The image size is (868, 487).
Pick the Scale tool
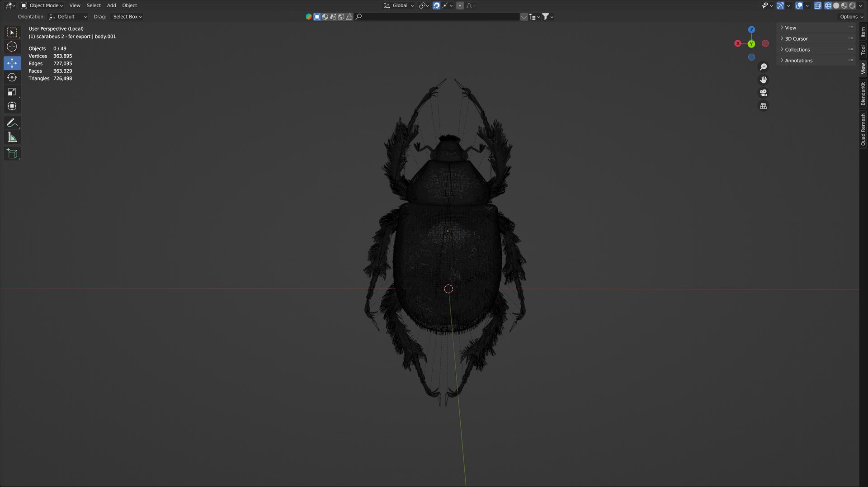point(12,92)
